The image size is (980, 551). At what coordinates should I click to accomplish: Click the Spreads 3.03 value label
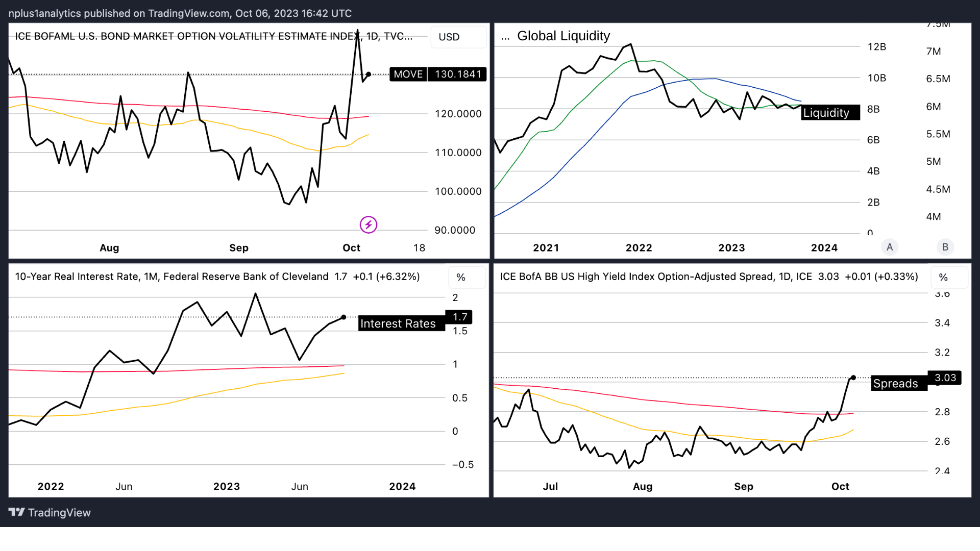pyautogui.click(x=945, y=378)
